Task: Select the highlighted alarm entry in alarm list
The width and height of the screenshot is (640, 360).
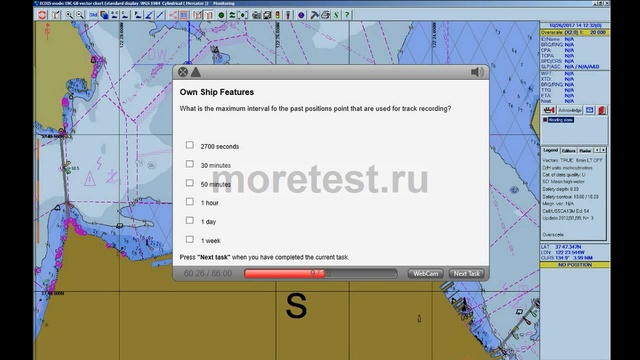Action: click(560, 120)
